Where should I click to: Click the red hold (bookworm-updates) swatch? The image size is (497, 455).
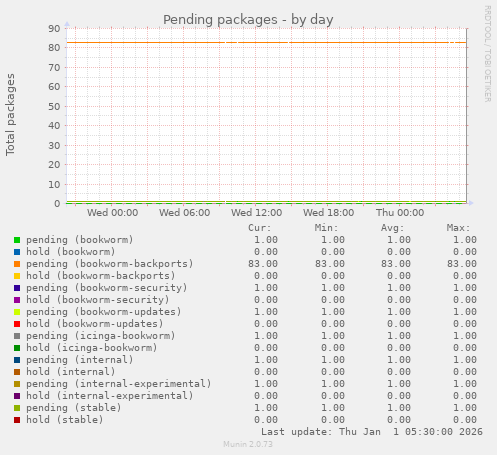click(17, 324)
